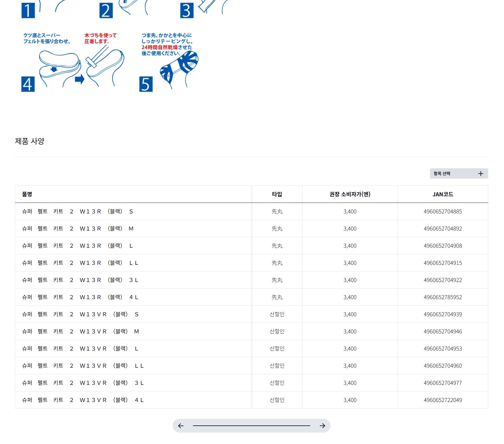Click the step 5 number icon
The height and width of the screenshot is (444, 504).
tap(146, 84)
